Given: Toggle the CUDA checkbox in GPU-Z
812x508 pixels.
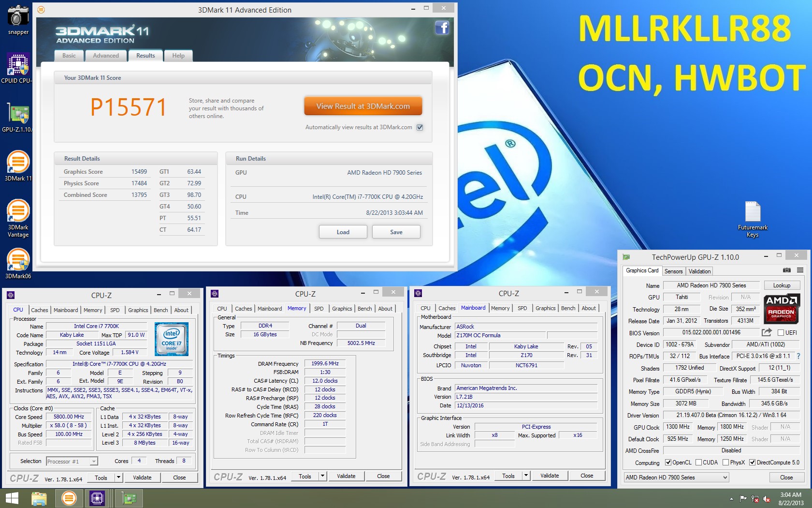Looking at the screenshot, I should click(698, 463).
